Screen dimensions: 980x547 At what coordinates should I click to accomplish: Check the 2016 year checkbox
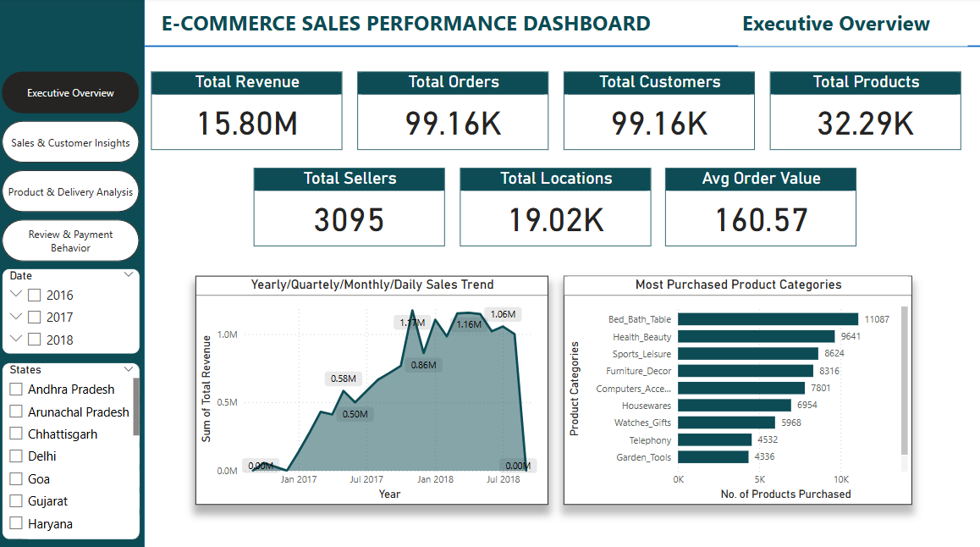[34, 294]
